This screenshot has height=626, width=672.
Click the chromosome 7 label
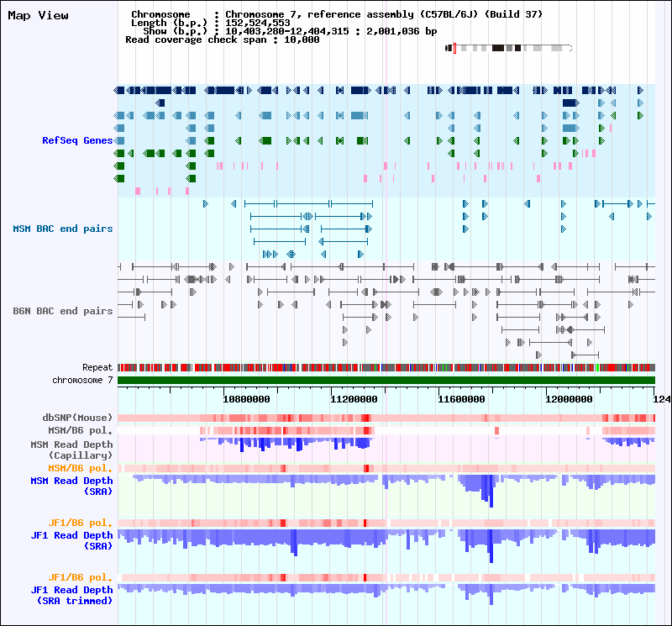coord(82,380)
